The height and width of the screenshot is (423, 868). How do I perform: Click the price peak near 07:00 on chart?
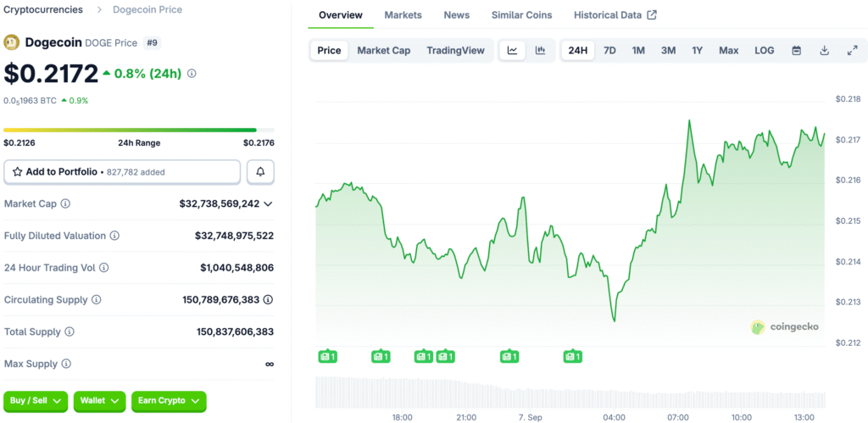coord(689,120)
